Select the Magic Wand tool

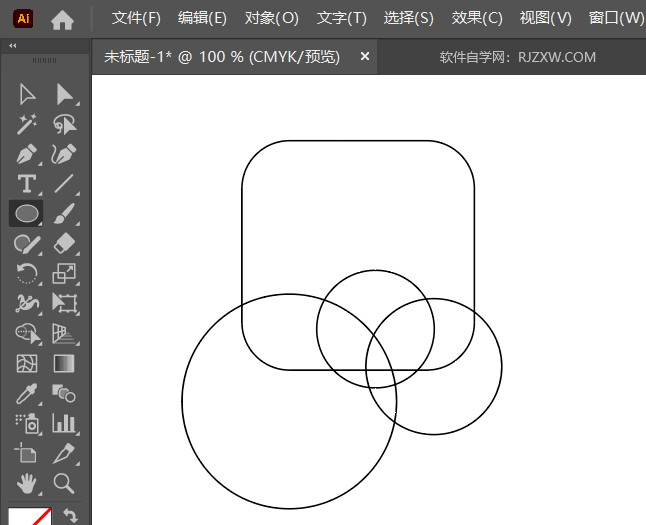click(x=27, y=124)
